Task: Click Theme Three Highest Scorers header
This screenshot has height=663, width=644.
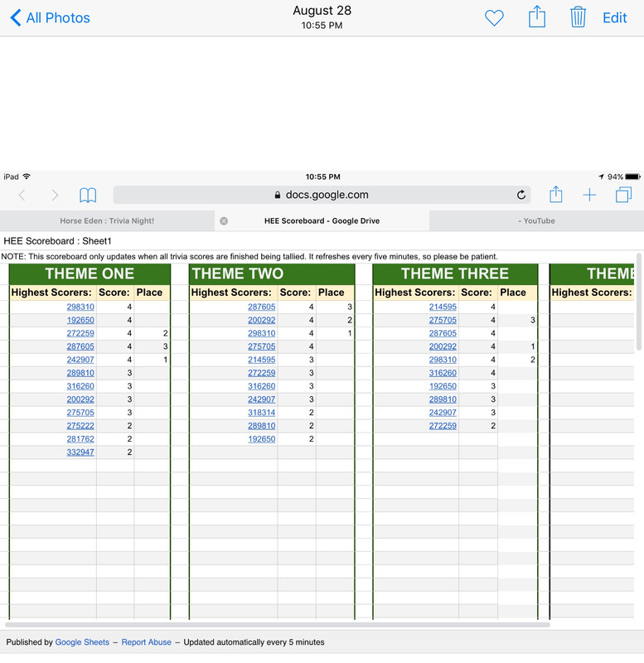Action: pyautogui.click(x=414, y=293)
